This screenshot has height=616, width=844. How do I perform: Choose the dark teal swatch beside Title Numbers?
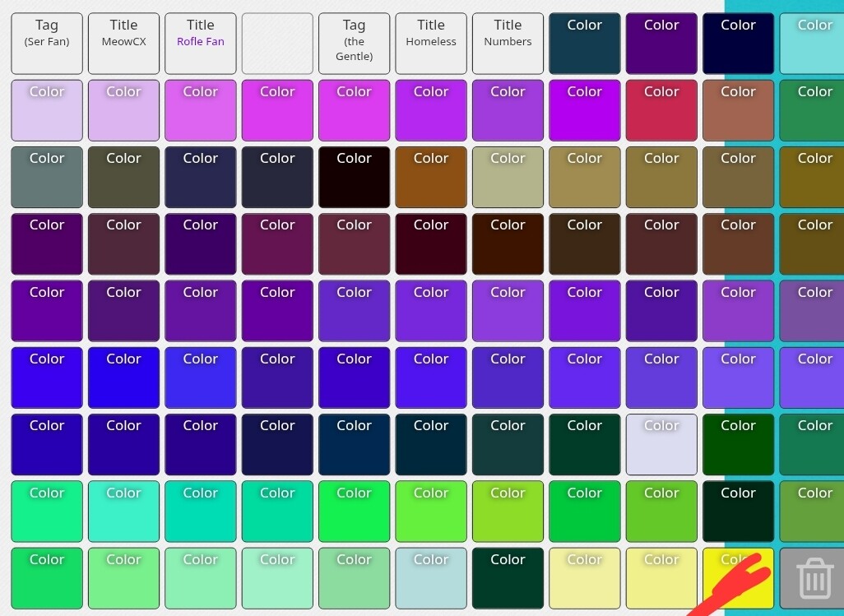584,44
